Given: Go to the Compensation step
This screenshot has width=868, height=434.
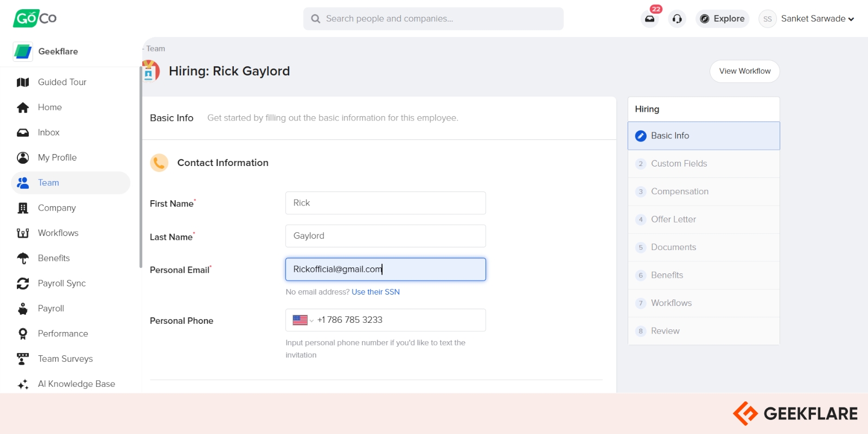Looking at the screenshot, I should 679,192.
